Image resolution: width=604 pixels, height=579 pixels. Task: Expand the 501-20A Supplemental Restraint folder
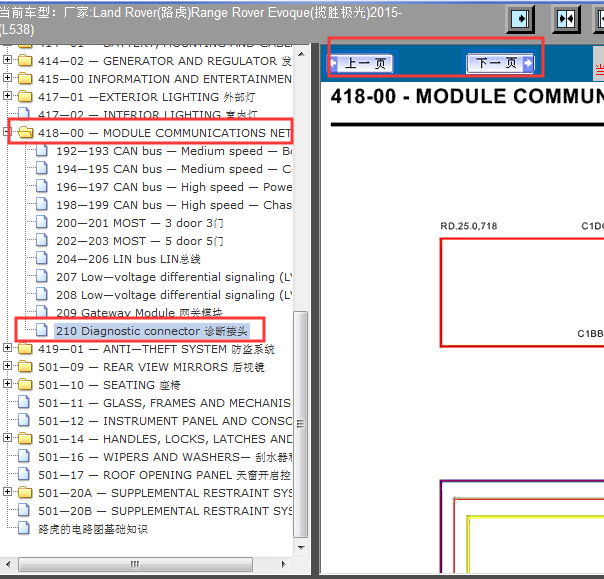pos(7,492)
